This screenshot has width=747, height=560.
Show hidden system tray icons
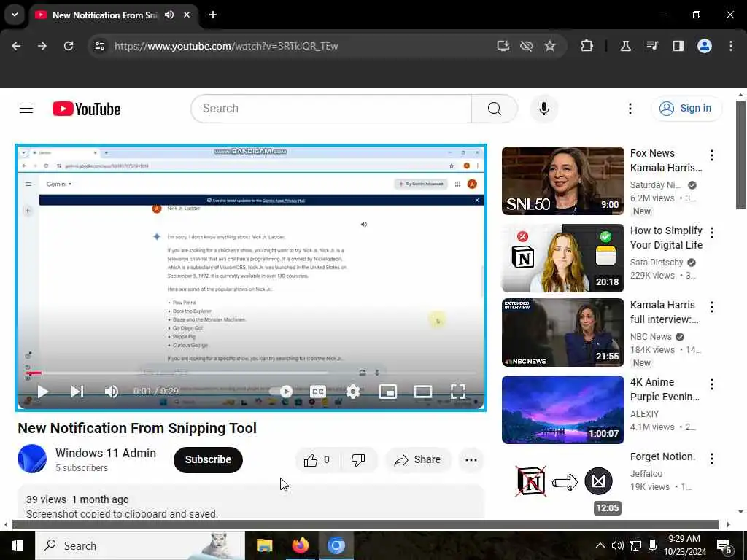(x=600, y=545)
